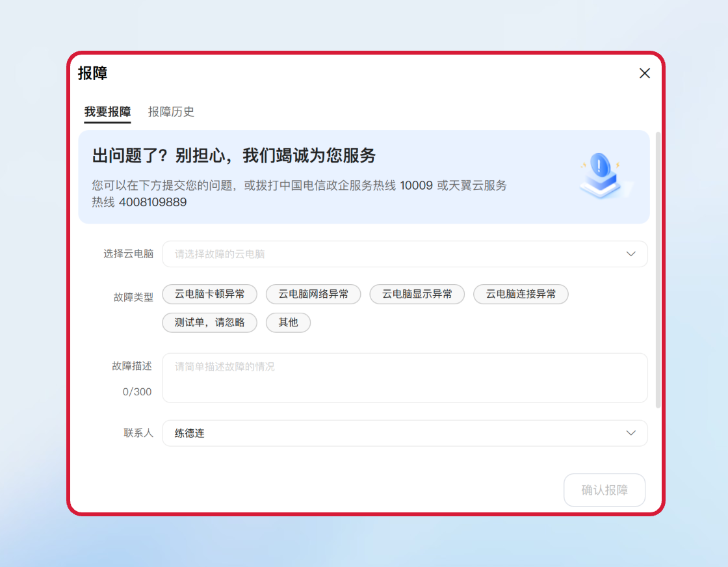Image resolution: width=728 pixels, height=567 pixels.
Task: Select the 测试单，请忽略 fault tag
Action: click(209, 323)
